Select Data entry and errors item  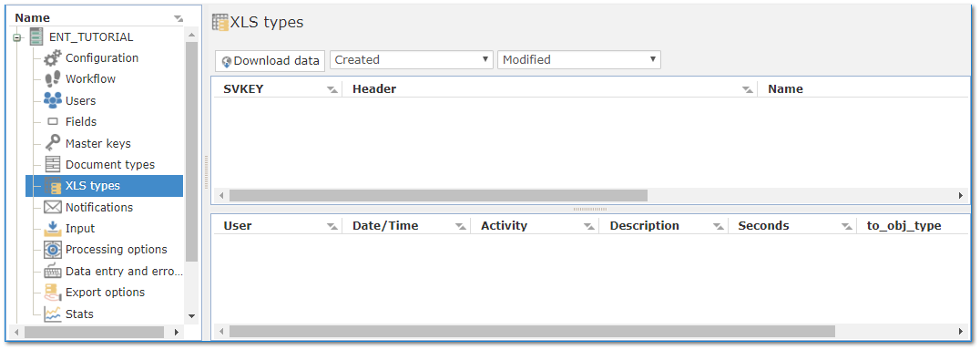(125, 272)
